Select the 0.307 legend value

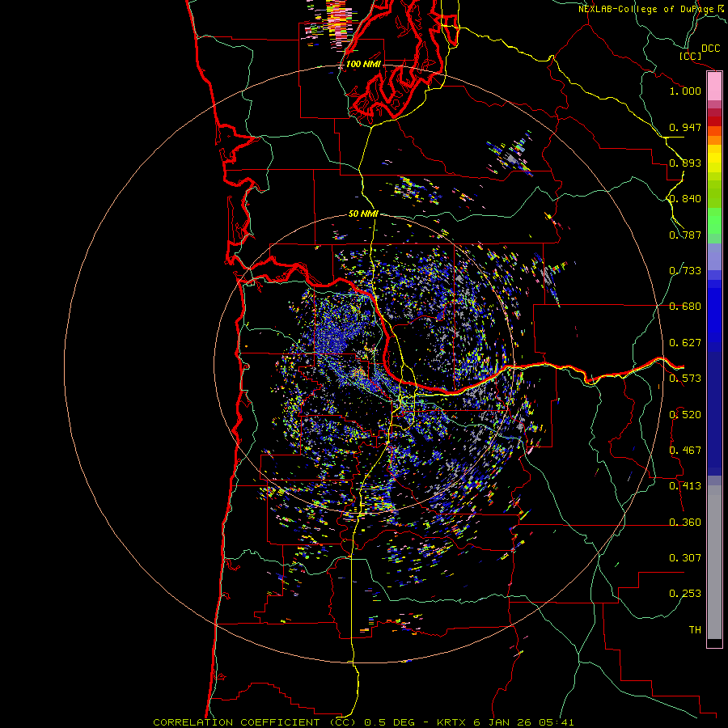(685, 558)
